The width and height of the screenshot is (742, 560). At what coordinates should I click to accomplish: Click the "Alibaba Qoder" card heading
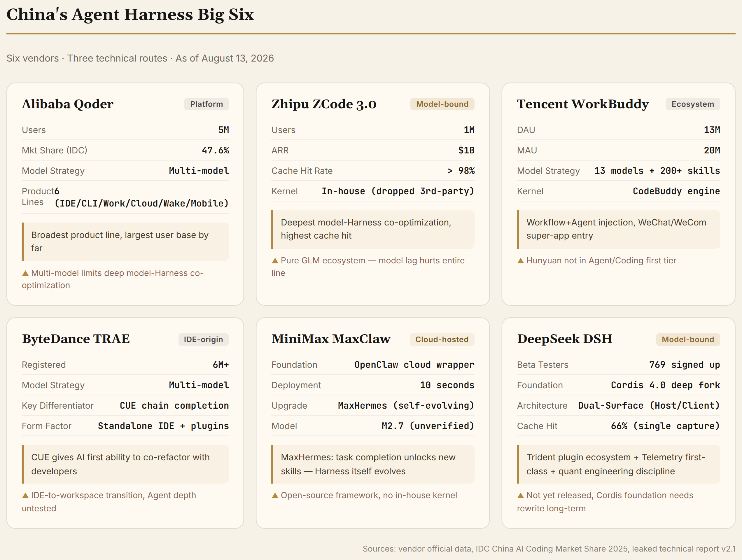coord(68,104)
